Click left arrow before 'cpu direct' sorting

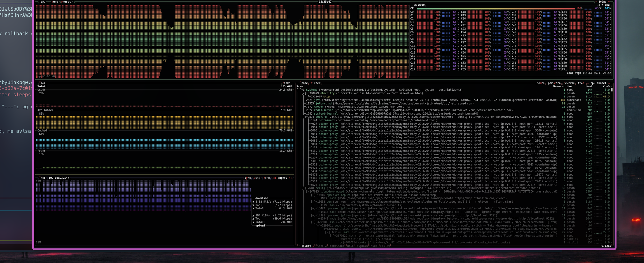point(588,83)
